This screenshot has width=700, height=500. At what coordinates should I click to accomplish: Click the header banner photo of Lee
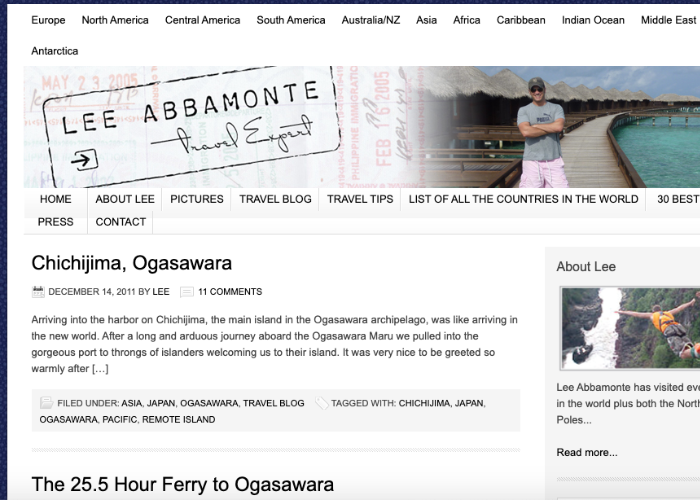click(x=546, y=127)
